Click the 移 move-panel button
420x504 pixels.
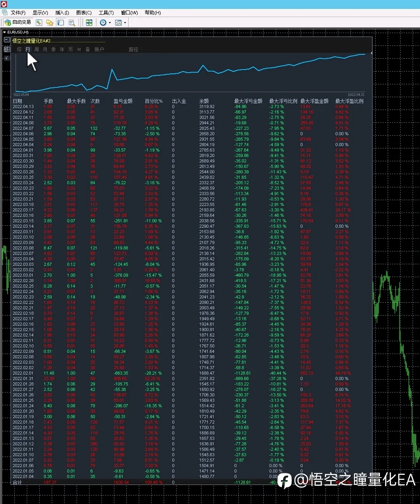coord(7,49)
